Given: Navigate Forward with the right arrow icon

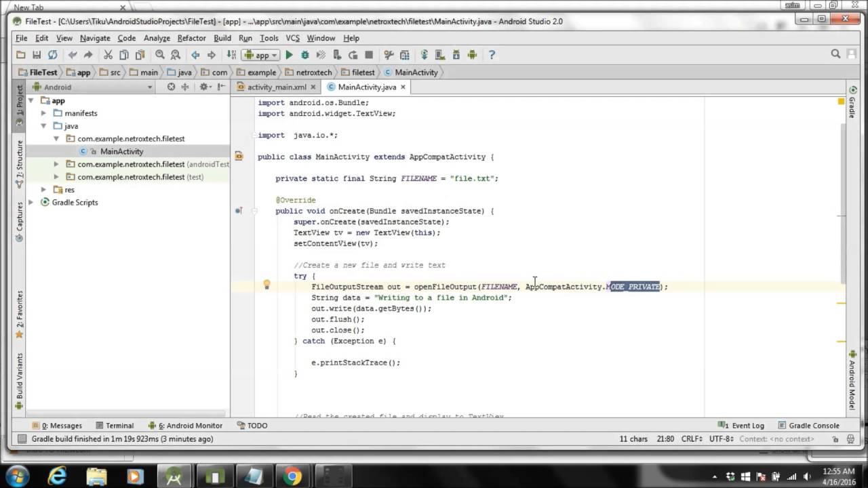Looking at the screenshot, I should (x=212, y=55).
